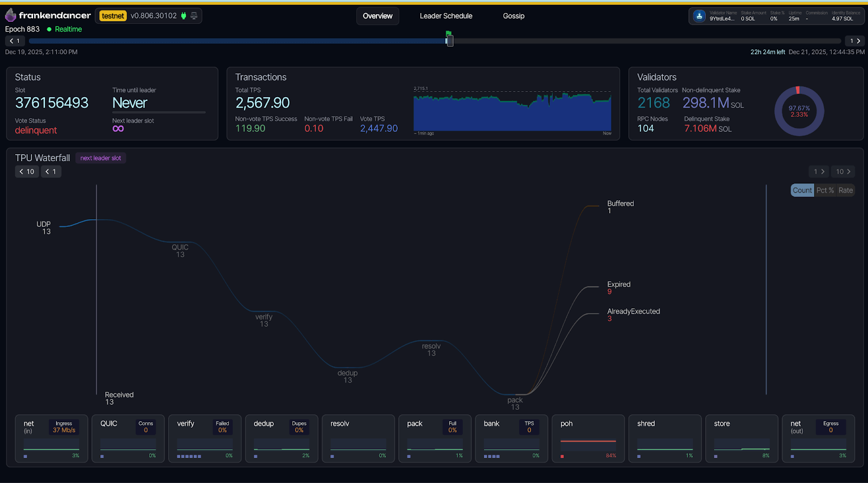Click the epoch progress slider handle

pyautogui.click(x=450, y=41)
